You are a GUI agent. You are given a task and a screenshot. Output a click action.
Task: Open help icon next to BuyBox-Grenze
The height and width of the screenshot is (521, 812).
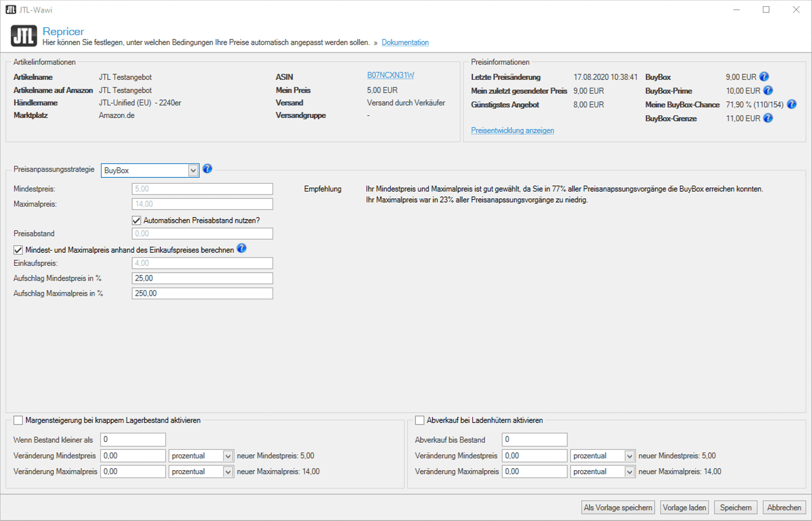(x=768, y=118)
